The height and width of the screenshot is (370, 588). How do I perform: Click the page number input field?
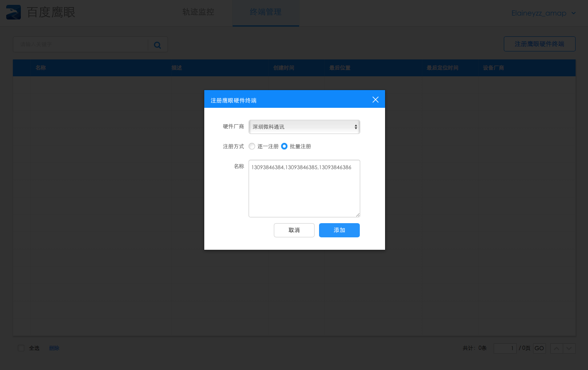click(505, 348)
